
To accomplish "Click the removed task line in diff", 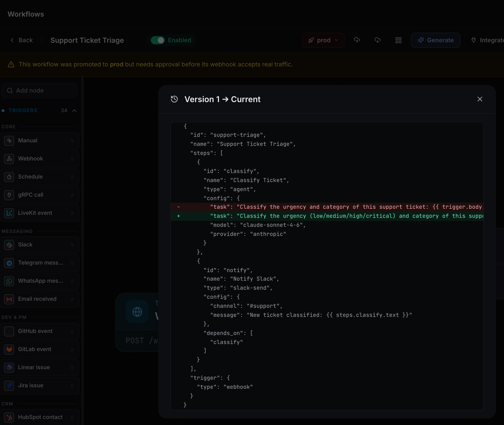I will point(327,207).
